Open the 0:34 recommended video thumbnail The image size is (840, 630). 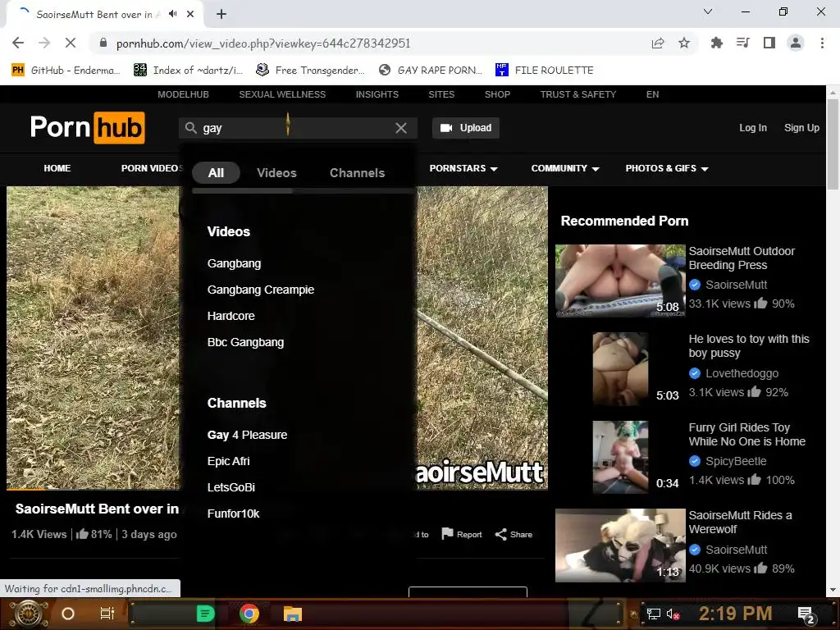pyautogui.click(x=620, y=457)
